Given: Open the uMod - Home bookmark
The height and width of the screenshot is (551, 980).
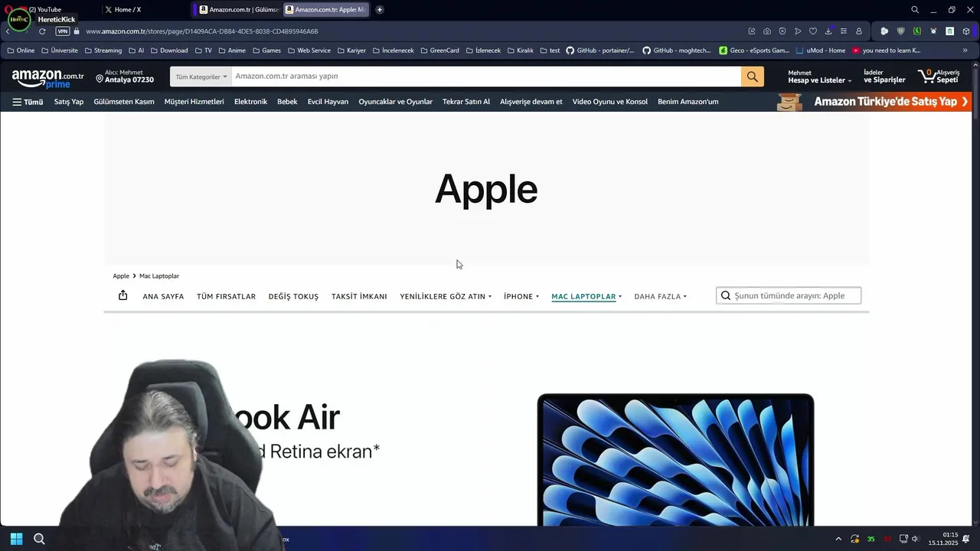Looking at the screenshot, I should [x=821, y=51].
